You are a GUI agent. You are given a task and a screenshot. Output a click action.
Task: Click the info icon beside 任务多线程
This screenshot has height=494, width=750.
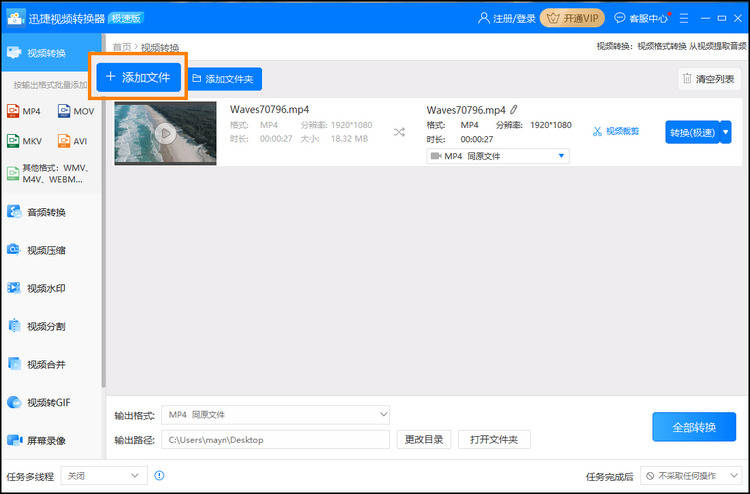tap(159, 475)
